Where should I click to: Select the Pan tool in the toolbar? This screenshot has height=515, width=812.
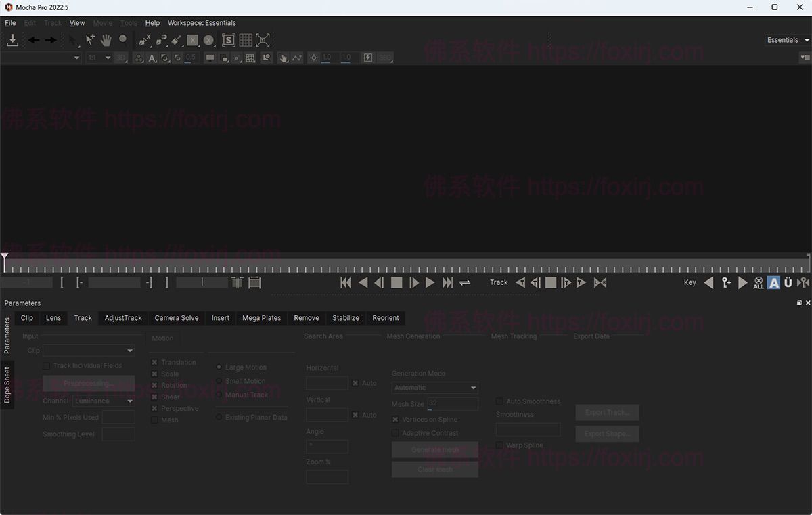click(x=106, y=39)
